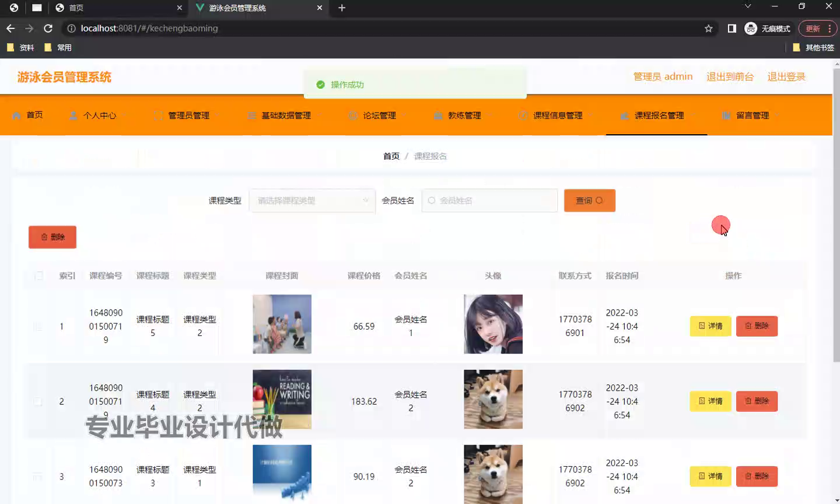Click the 退出到前台 link
This screenshot has height=504, width=840.
click(730, 76)
